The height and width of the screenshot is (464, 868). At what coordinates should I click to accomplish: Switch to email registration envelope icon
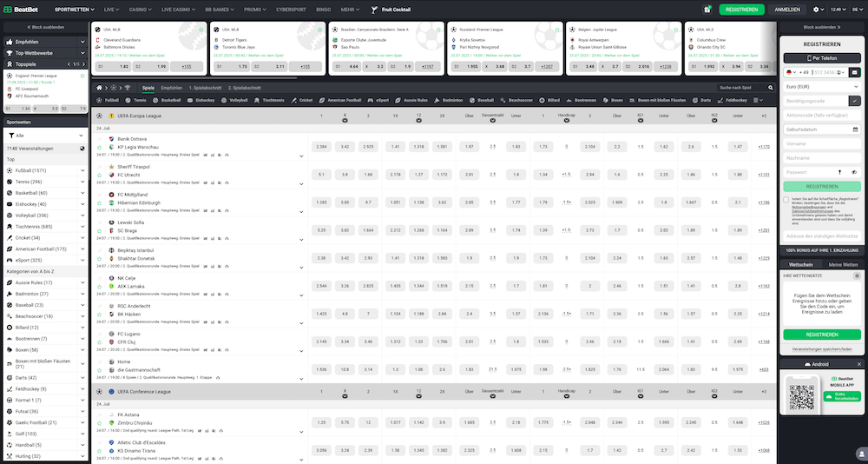pyautogui.click(x=855, y=72)
